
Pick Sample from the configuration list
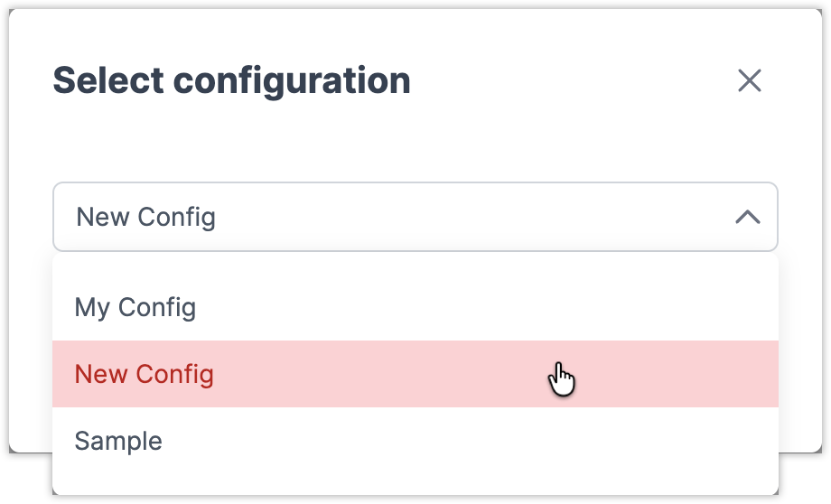point(118,441)
